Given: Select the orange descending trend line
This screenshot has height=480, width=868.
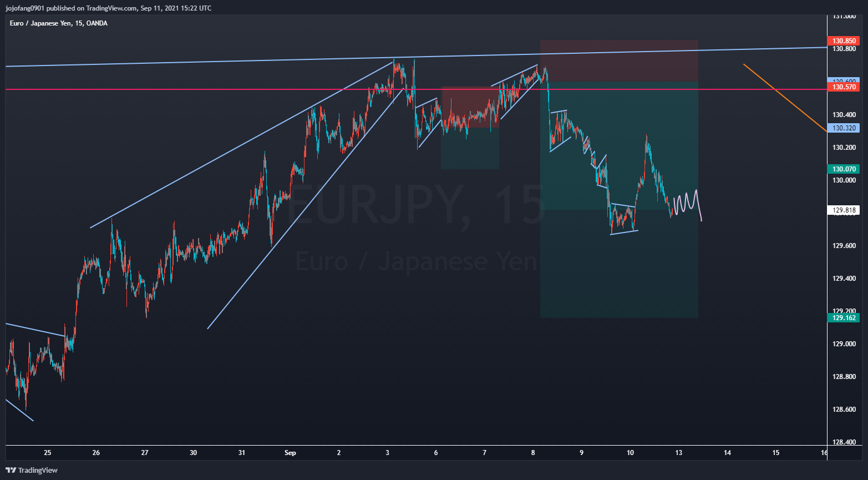Looking at the screenshot, I should (x=785, y=98).
